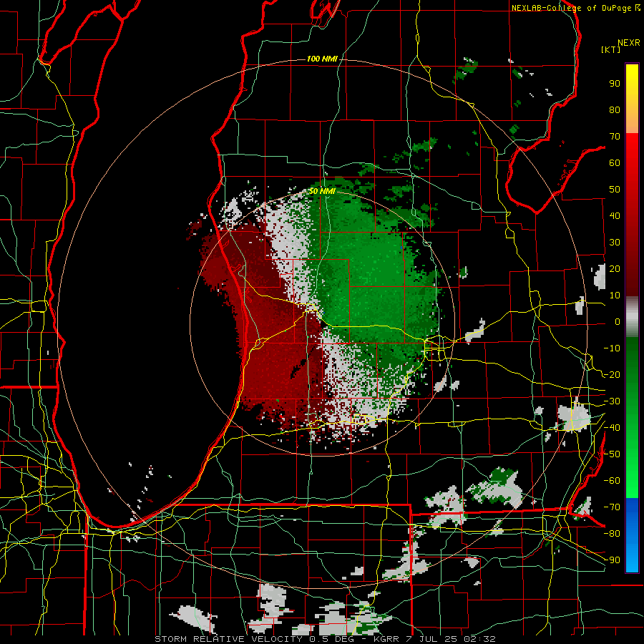Click the -70 value on velocity scale
This screenshot has height=644, width=644.
[x=612, y=507]
